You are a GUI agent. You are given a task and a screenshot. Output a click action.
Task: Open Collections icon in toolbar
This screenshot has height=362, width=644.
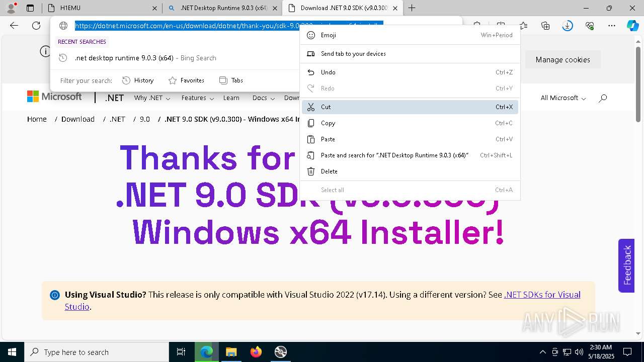[545, 26]
